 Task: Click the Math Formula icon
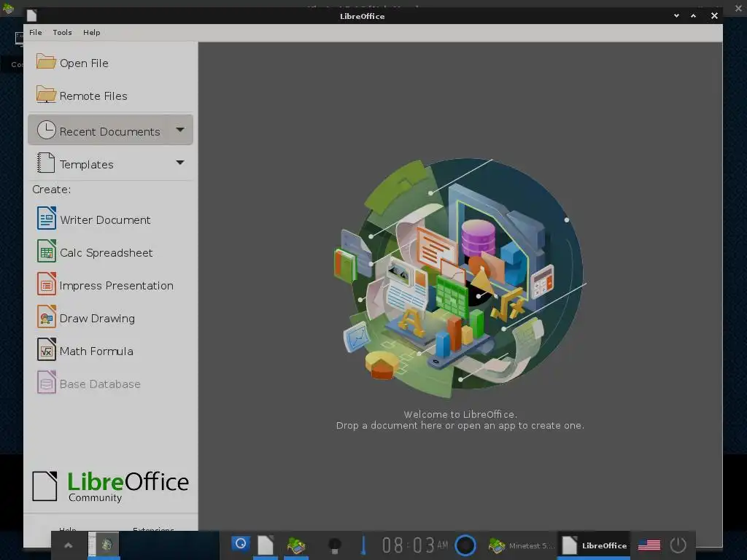point(47,349)
